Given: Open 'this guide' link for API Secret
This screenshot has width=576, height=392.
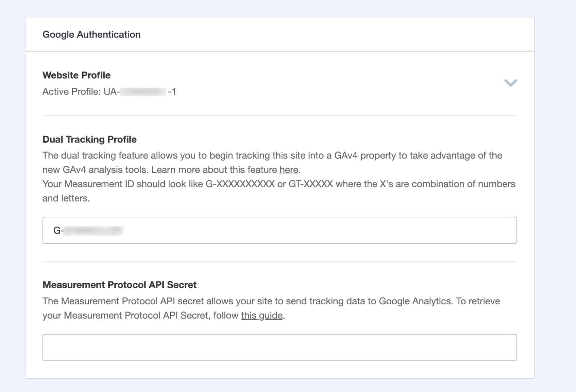Looking at the screenshot, I should click(262, 316).
